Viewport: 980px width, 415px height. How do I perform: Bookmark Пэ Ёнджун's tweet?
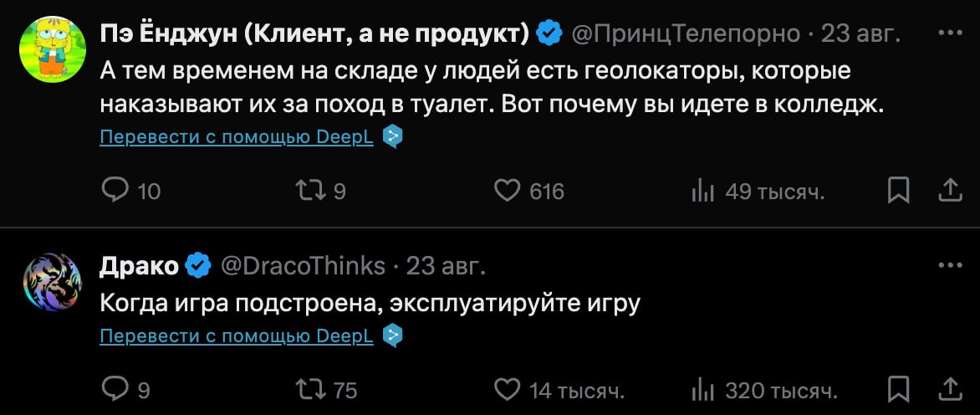(x=897, y=192)
